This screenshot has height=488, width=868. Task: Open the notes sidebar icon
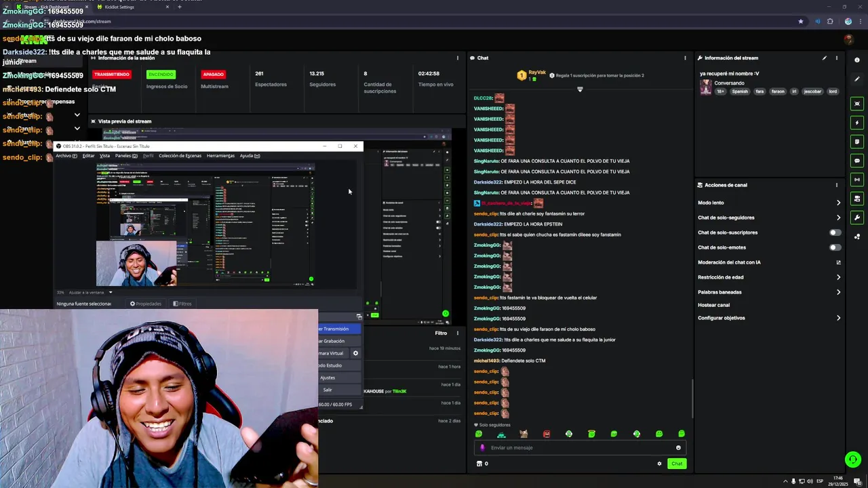tap(857, 142)
